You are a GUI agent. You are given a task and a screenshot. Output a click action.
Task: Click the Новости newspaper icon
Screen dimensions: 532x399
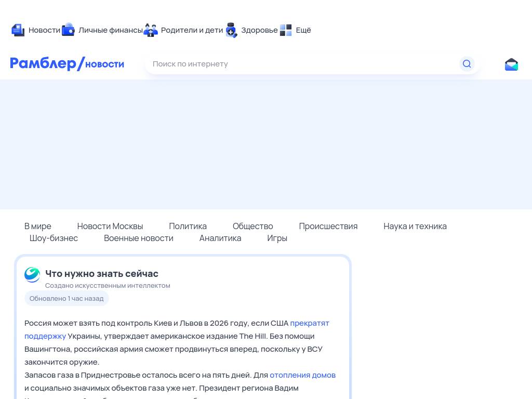coord(18,30)
